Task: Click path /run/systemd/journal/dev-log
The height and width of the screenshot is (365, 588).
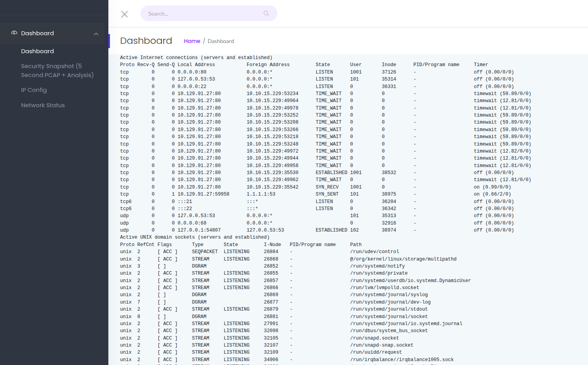Action: (390, 302)
